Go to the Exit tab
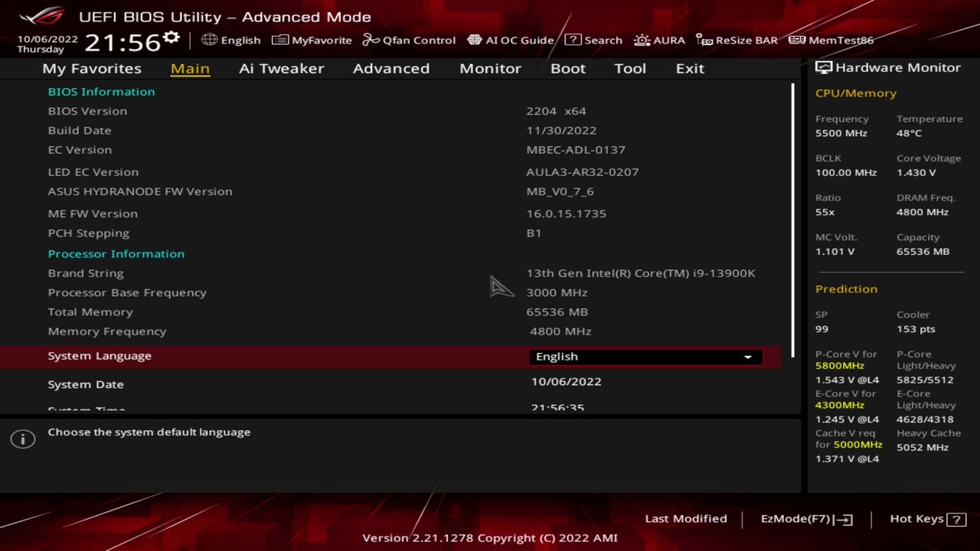 690,68
